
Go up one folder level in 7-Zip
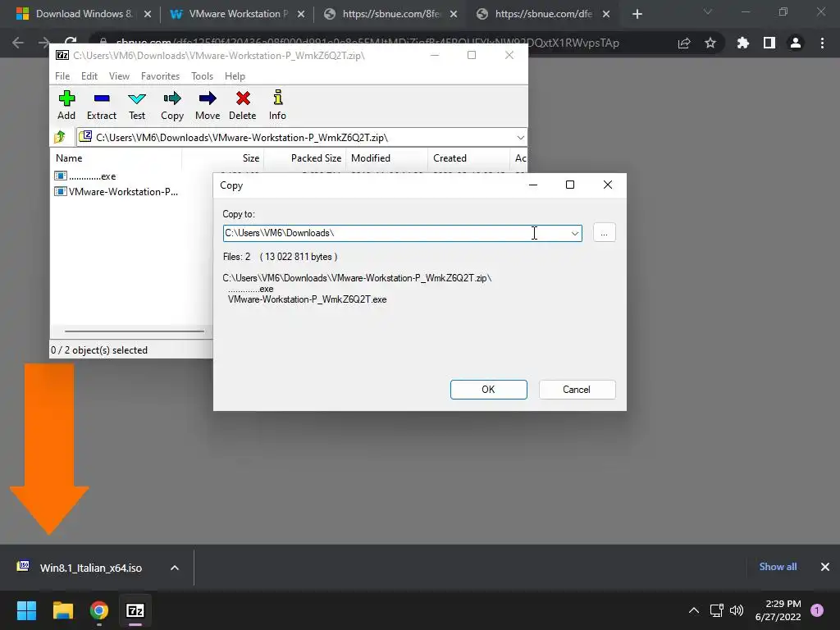[59, 137]
